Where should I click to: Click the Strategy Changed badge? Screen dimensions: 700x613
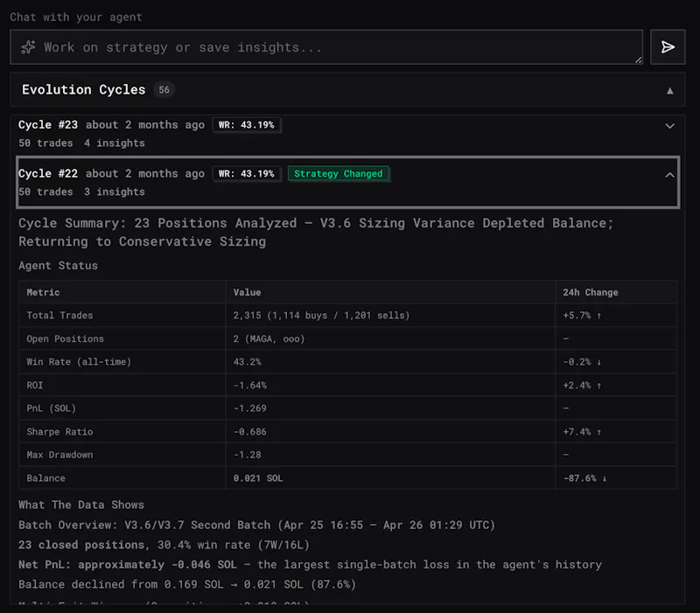coord(339,173)
